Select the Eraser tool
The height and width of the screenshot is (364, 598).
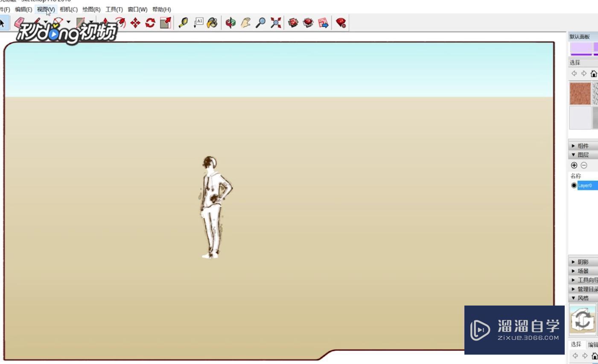[x=19, y=23]
